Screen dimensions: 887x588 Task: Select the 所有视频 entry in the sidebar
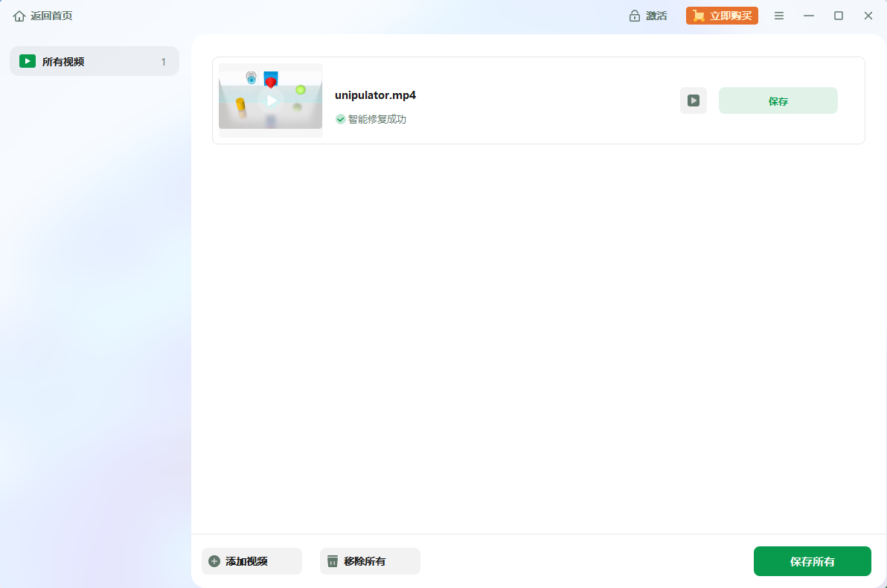95,61
